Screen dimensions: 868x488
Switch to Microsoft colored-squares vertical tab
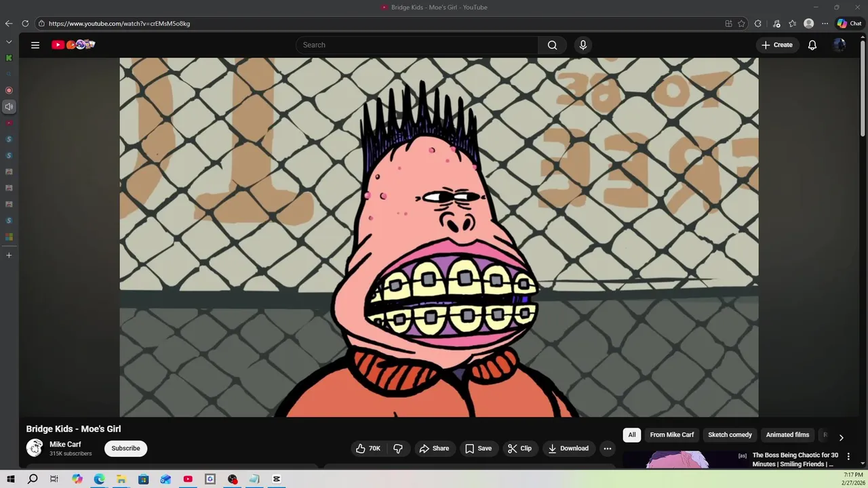9,237
